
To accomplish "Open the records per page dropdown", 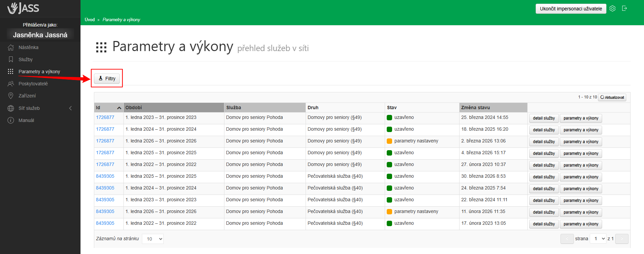I will click(x=153, y=239).
